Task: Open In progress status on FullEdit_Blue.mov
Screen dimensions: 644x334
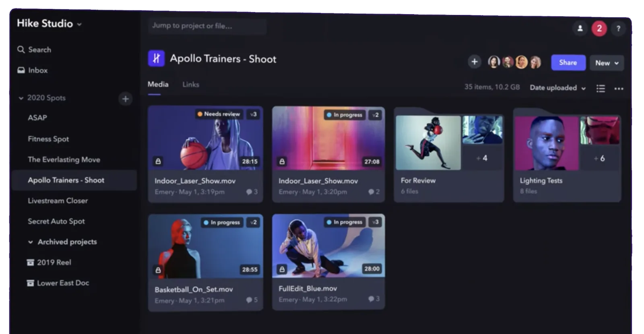Action: (345, 222)
